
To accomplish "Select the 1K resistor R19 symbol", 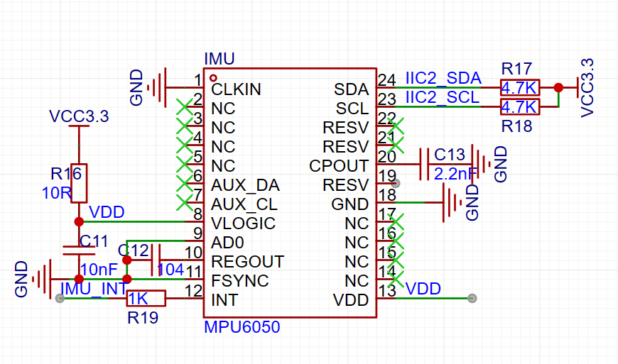I will (x=146, y=298).
